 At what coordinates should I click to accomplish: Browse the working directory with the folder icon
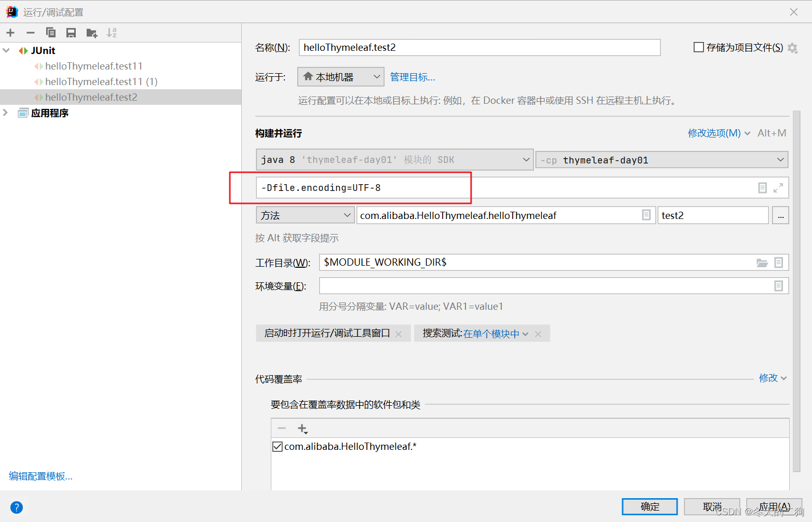(x=762, y=262)
